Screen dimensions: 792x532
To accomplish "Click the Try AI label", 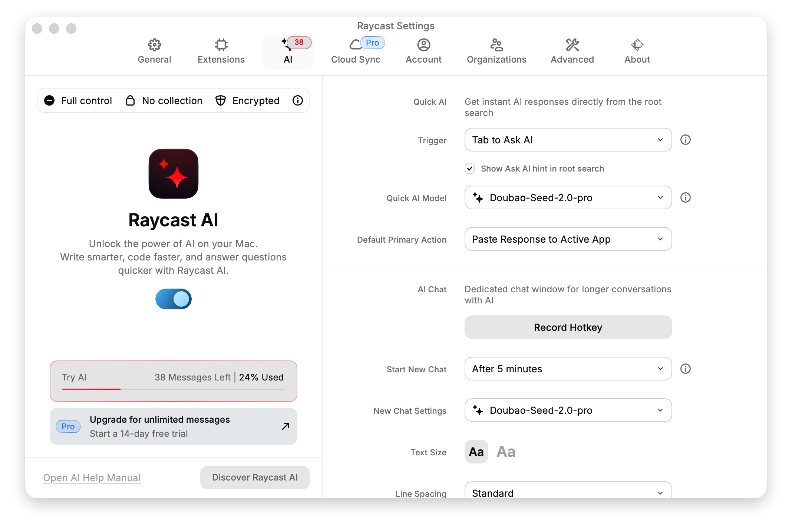I will 74,377.
